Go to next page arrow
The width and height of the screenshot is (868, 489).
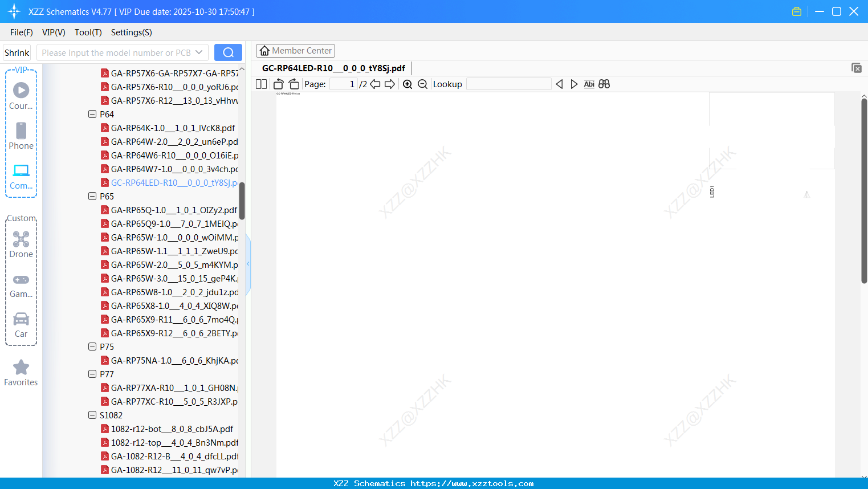pos(390,84)
